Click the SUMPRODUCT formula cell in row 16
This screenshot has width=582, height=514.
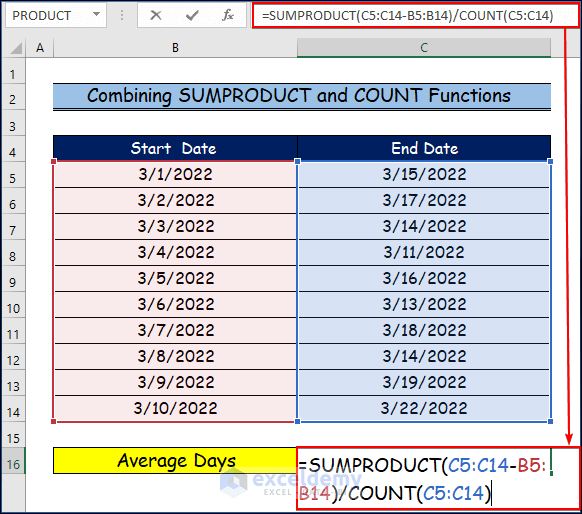click(438, 479)
